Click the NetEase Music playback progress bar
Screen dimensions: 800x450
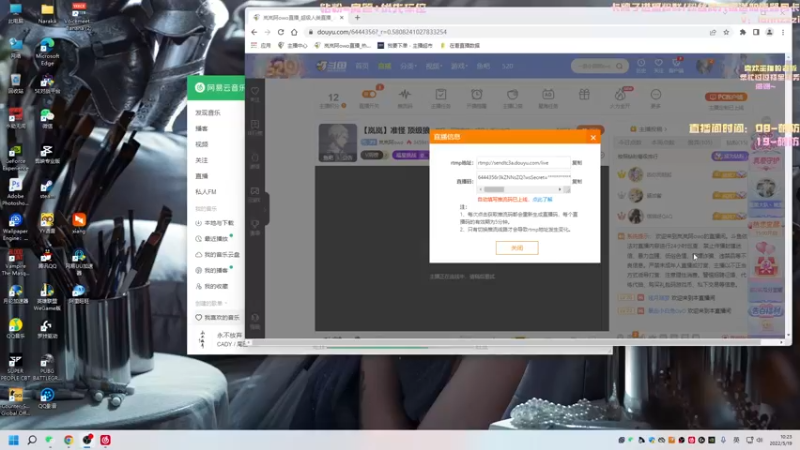[401, 347]
